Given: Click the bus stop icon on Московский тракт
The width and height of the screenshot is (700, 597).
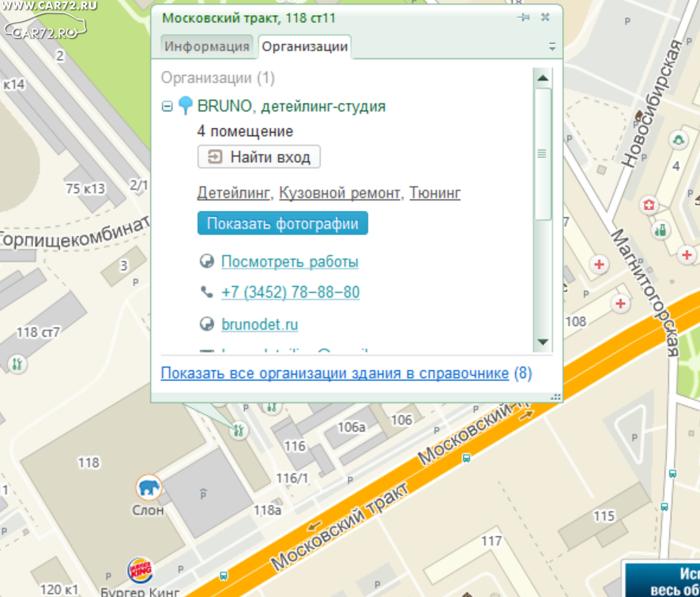Looking at the screenshot, I should pyautogui.click(x=466, y=458).
